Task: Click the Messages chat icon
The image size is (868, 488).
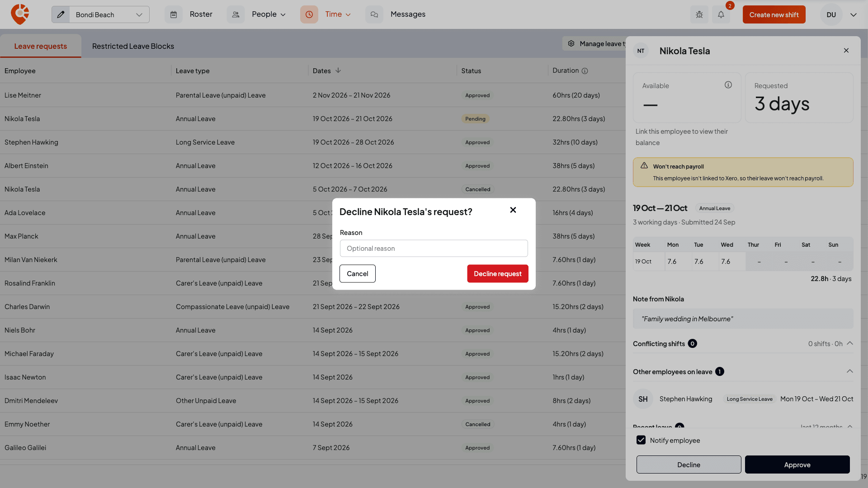Action: click(374, 14)
